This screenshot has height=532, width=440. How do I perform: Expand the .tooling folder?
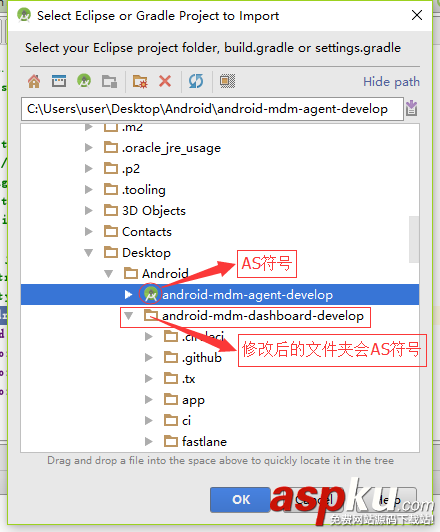pyautogui.click(x=89, y=190)
